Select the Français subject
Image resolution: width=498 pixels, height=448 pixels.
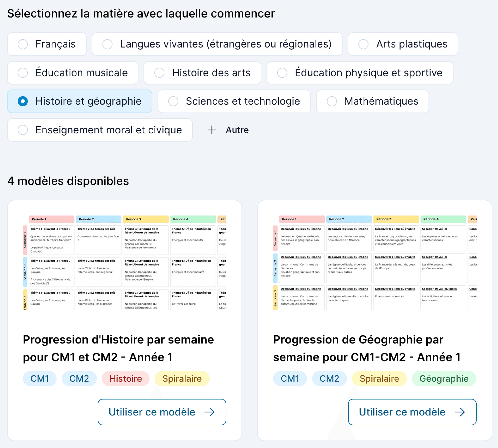47,44
